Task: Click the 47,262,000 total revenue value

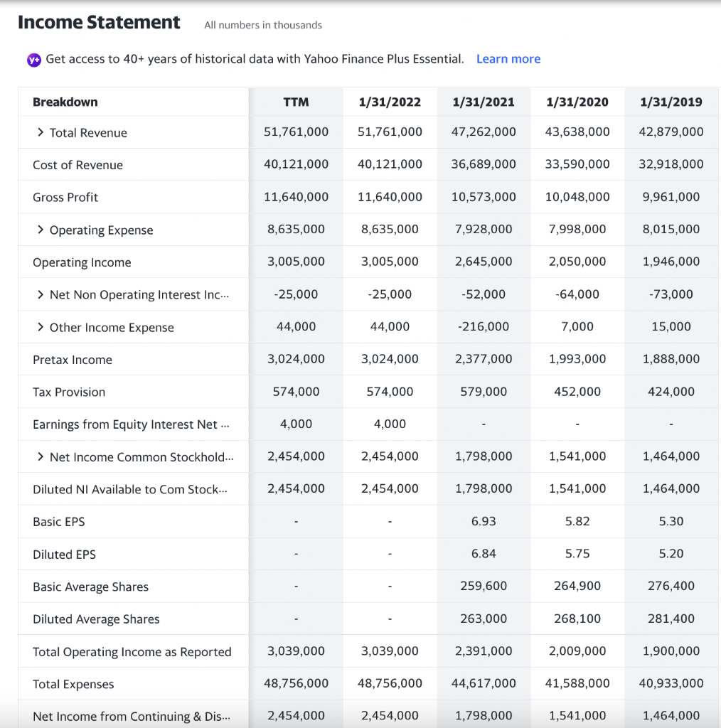Action: pyautogui.click(x=484, y=132)
